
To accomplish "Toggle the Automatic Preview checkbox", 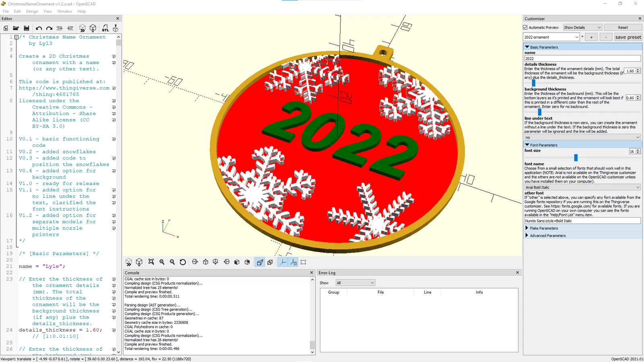I will (x=525, y=27).
